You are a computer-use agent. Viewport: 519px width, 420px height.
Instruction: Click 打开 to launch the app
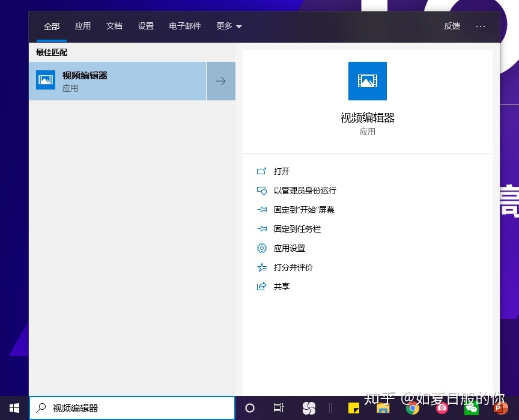click(281, 171)
